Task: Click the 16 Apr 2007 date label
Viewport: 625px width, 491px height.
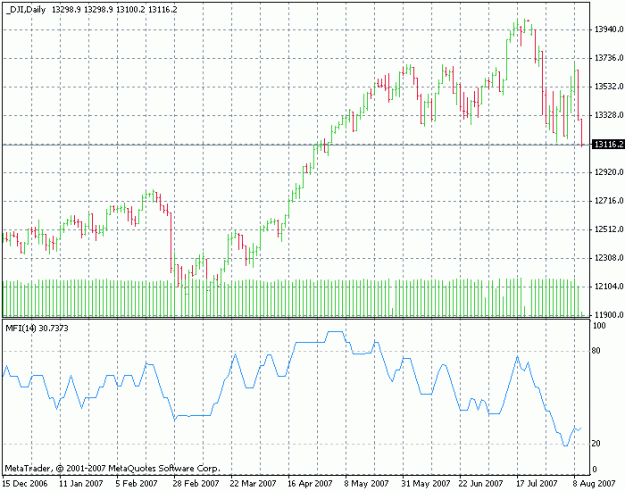Action: pyautogui.click(x=310, y=484)
